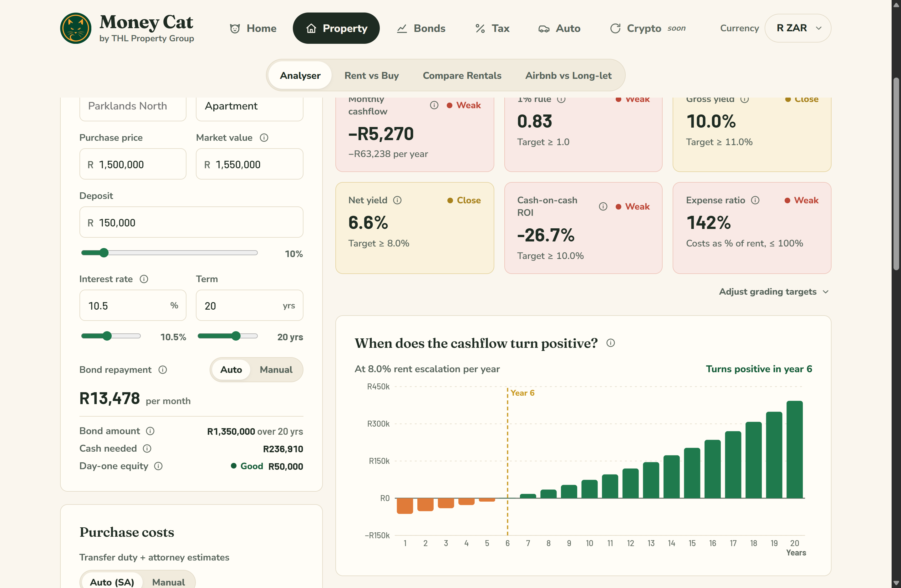Open the Crypto soon section
This screenshot has height=588, width=901.
[648, 28]
